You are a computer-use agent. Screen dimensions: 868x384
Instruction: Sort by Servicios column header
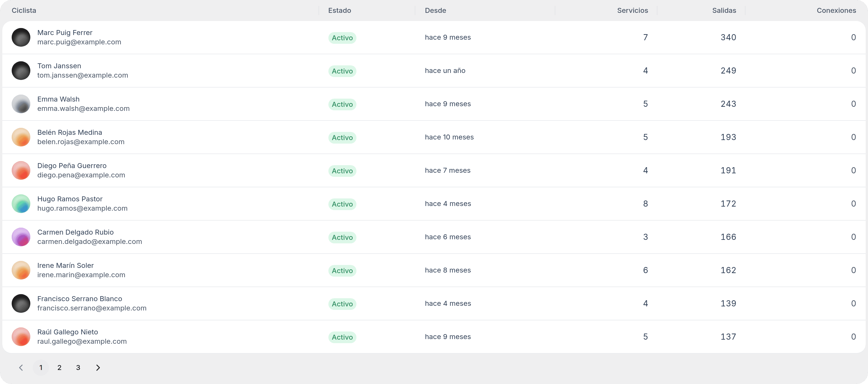(632, 11)
